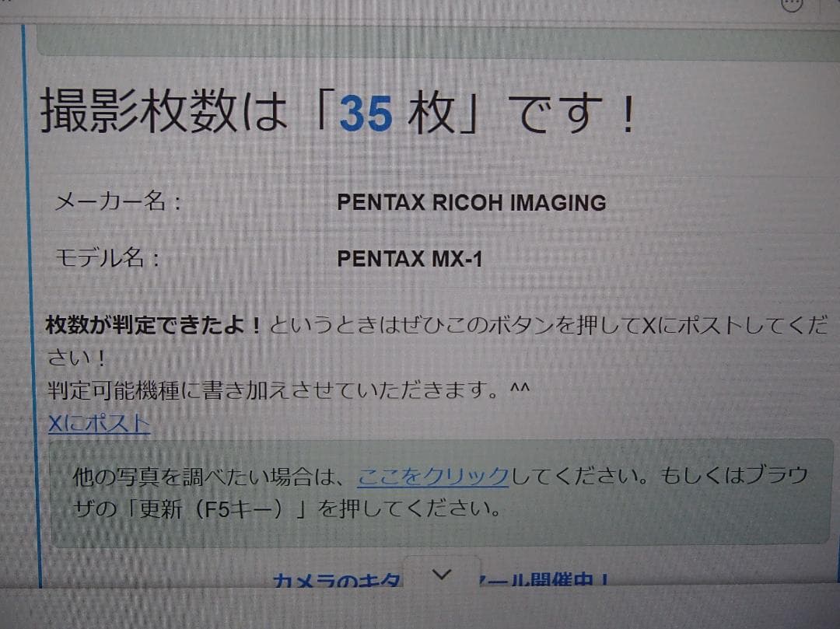Viewport: 840px width, 629px height.
Task: Click the blue vertical bar on the left
Action: tap(30, 311)
